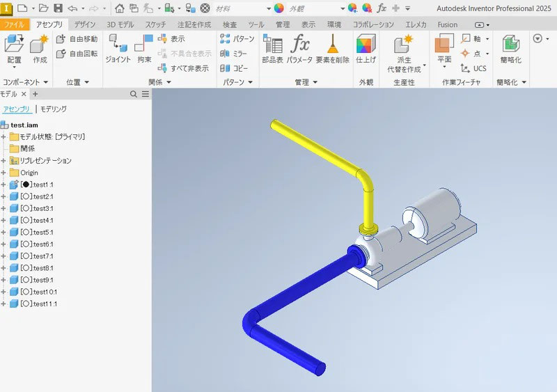The width and height of the screenshot is (557, 392).
Task: Open the ファイル menu
Action: (x=14, y=24)
